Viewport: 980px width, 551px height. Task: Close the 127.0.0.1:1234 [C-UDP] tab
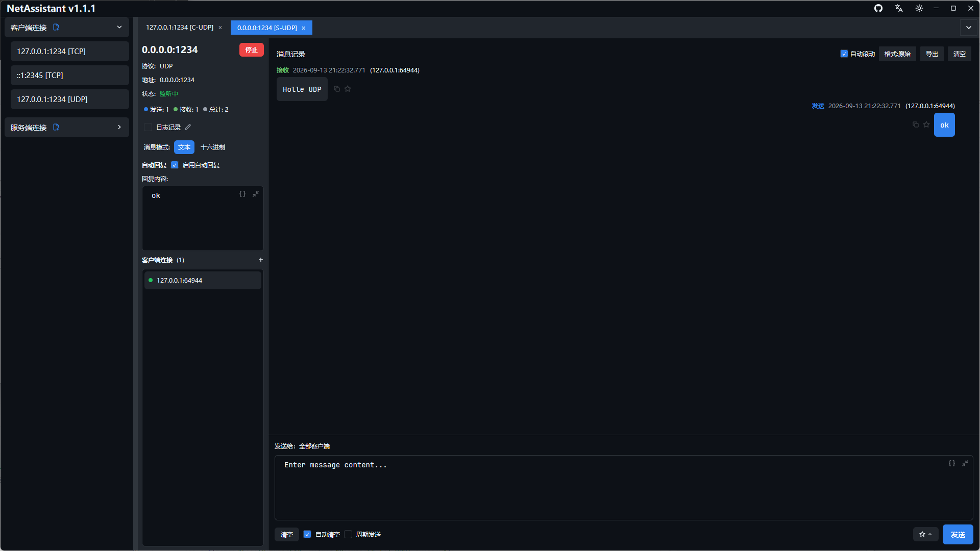220,28
